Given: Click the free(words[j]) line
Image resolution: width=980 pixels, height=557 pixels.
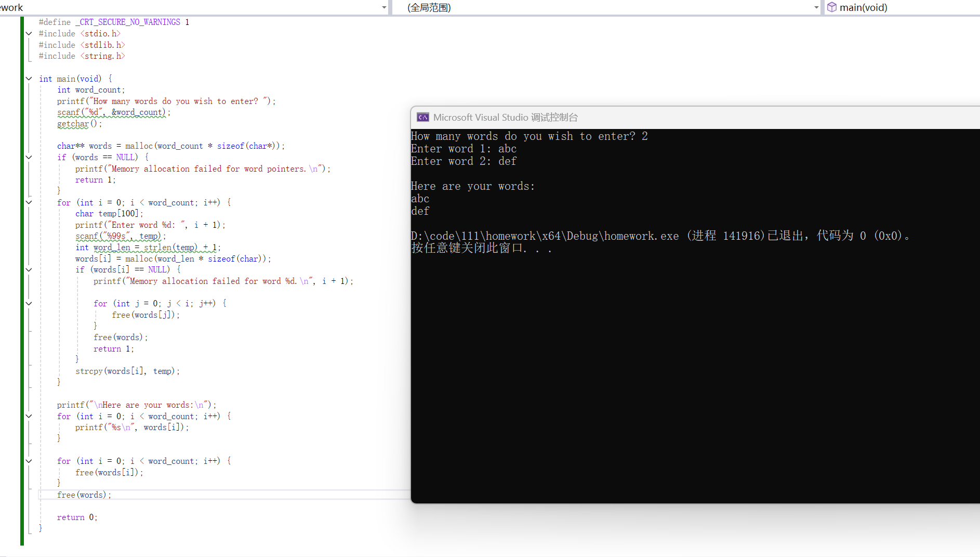Looking at the screenshot, I should pyautogui.click(x=146, y=315).
